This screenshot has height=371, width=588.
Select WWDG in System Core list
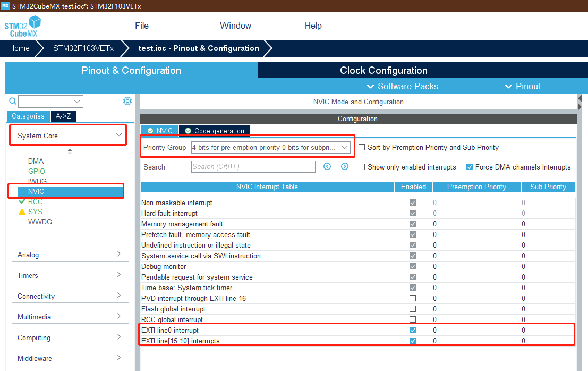click(x=40, y=222)
